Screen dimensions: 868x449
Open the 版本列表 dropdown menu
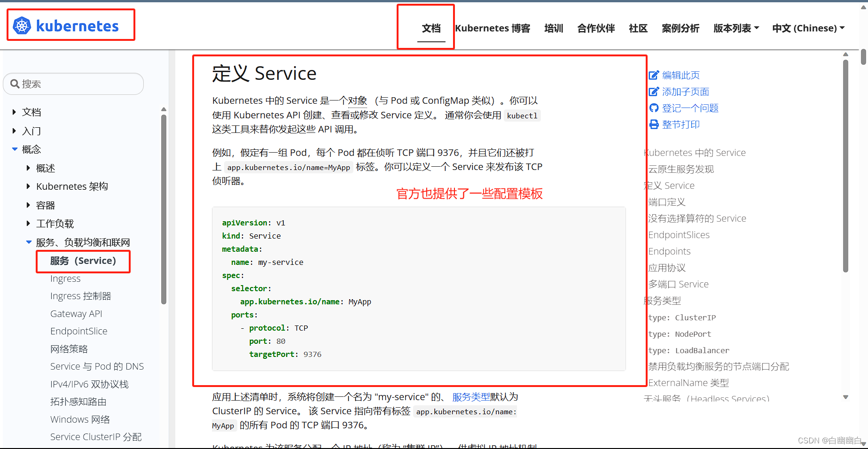(736, 28)
